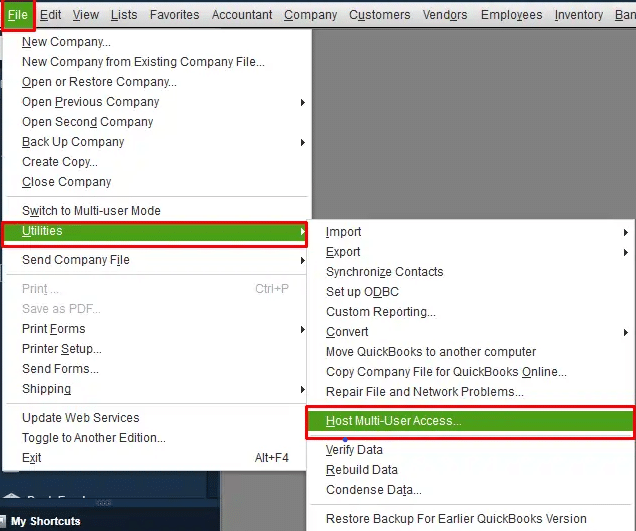The image size is (636, 531).
Task: Open the Inventory menu
Action: [578, 15]
